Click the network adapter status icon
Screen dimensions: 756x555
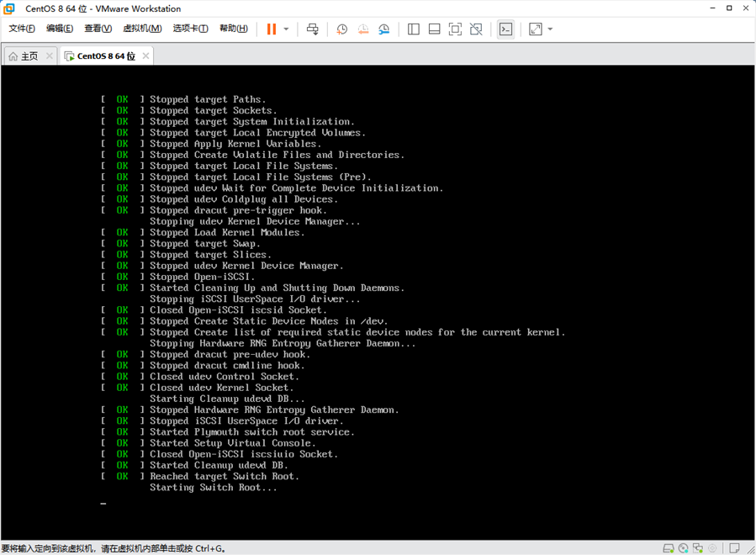(698, 548)
